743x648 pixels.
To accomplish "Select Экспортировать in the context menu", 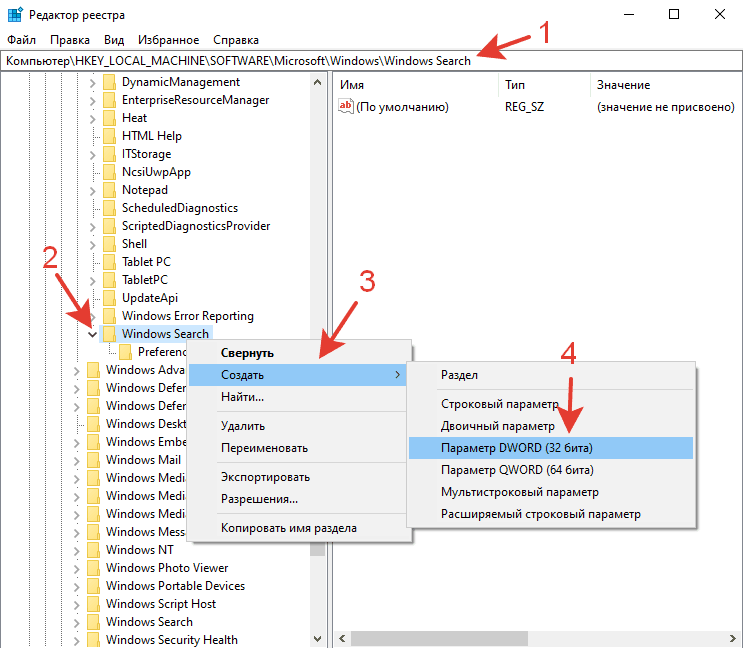I will 298,477.
